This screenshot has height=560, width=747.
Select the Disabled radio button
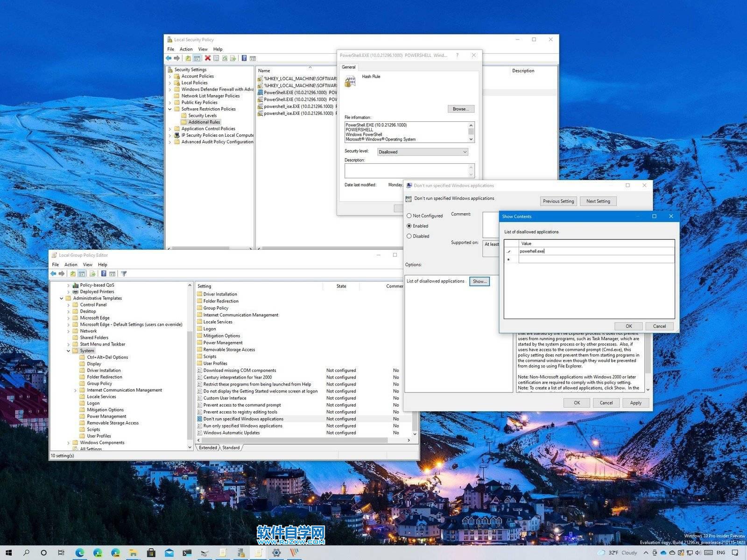[x=409, y=236]
